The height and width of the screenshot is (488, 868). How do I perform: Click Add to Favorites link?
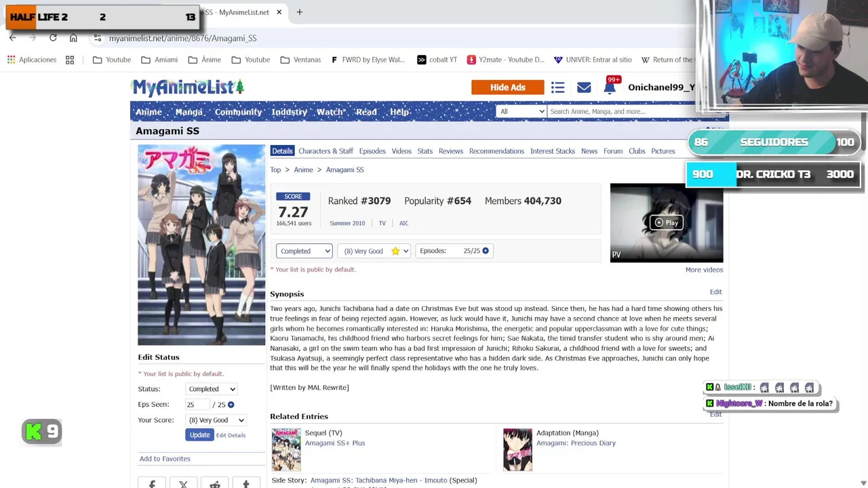tap(165, 459)
